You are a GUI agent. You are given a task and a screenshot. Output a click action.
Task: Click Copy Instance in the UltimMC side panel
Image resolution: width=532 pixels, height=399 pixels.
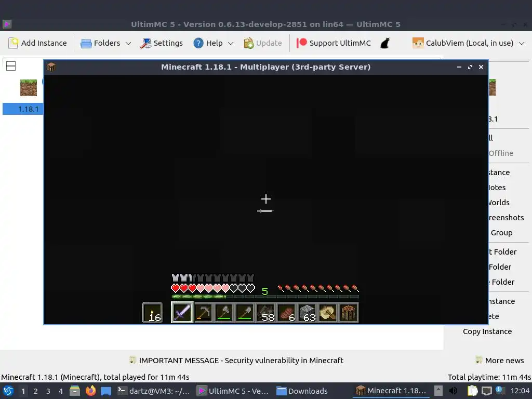click(x=487, y=331)
